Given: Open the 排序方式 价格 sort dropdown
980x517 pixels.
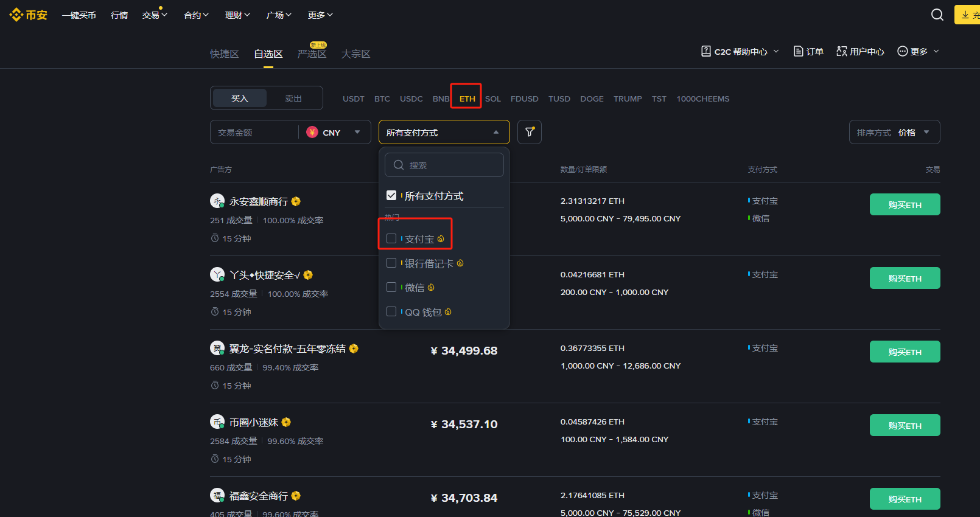Looking at the screenshot, I should click(894, 132).
